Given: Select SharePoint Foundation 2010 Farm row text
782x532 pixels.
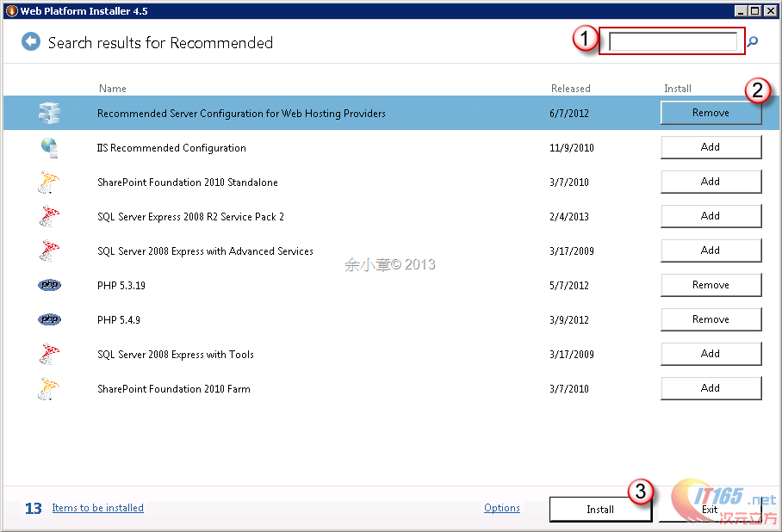Looking at the screenshot, I should click(x=174, y=388).
